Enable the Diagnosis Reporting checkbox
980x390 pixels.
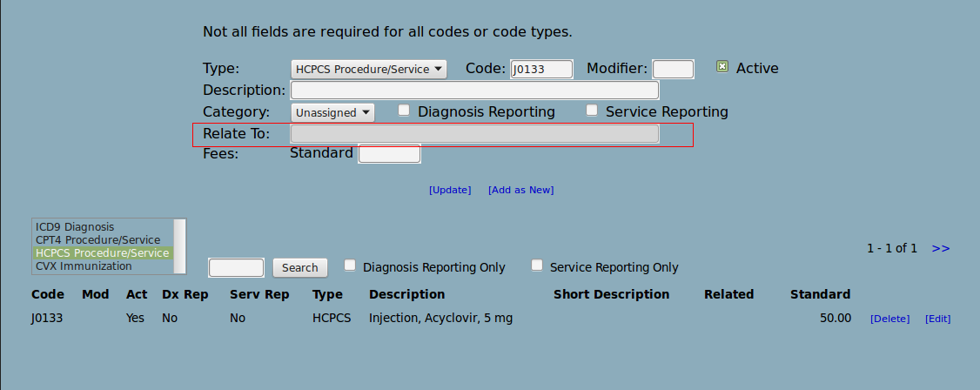404,111
